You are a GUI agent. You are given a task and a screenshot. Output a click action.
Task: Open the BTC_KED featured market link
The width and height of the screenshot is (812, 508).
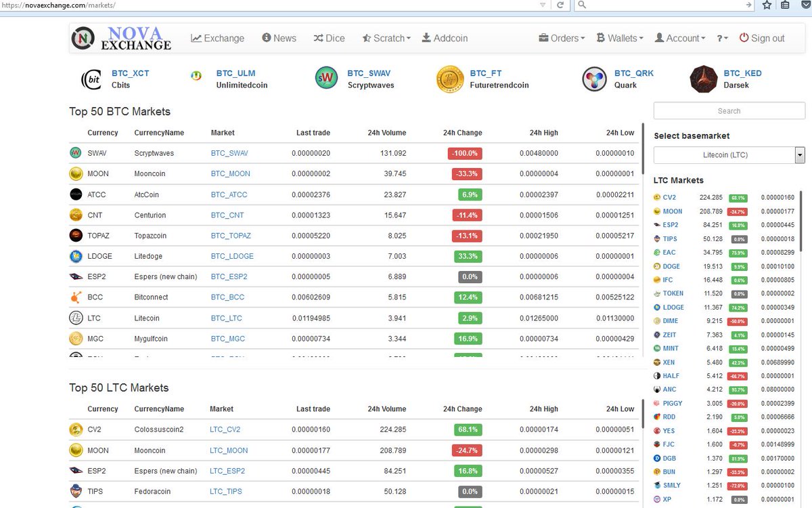pos(742,73)
